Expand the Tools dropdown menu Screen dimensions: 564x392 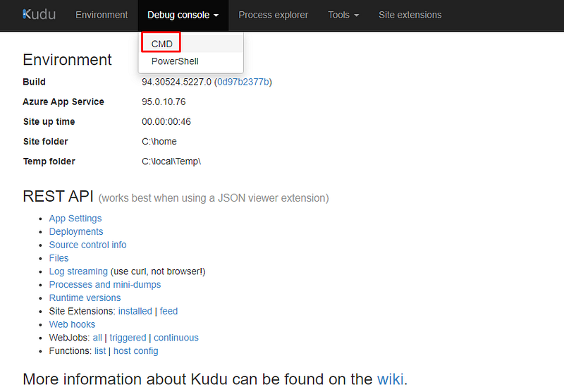(343, 15)
